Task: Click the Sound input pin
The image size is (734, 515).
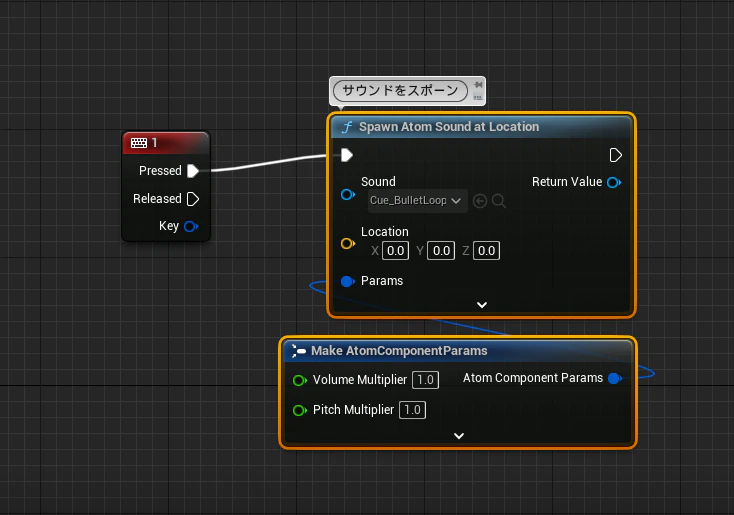Action: point(348,194)
